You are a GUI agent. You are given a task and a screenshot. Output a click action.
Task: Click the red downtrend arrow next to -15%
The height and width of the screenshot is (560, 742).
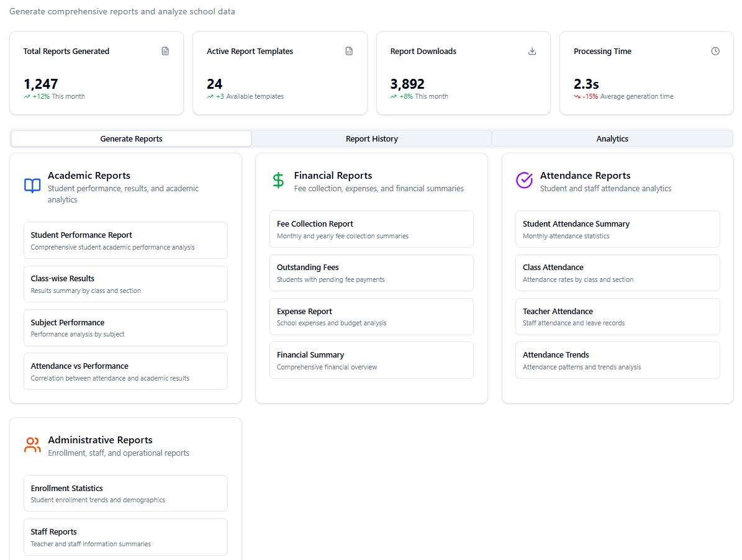click(x=577, y=96)
